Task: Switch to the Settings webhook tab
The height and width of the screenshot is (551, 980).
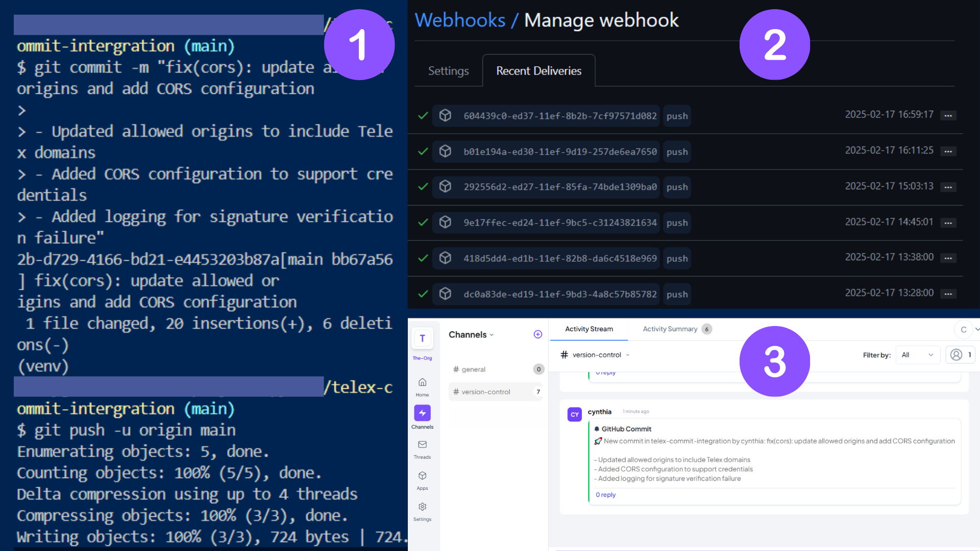Action: (x=448, y=71)
